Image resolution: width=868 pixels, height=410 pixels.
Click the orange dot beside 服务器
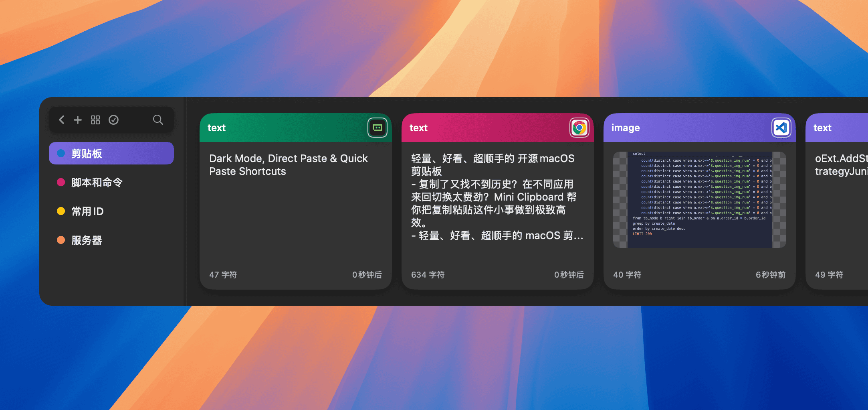click(x=61, y=240)
